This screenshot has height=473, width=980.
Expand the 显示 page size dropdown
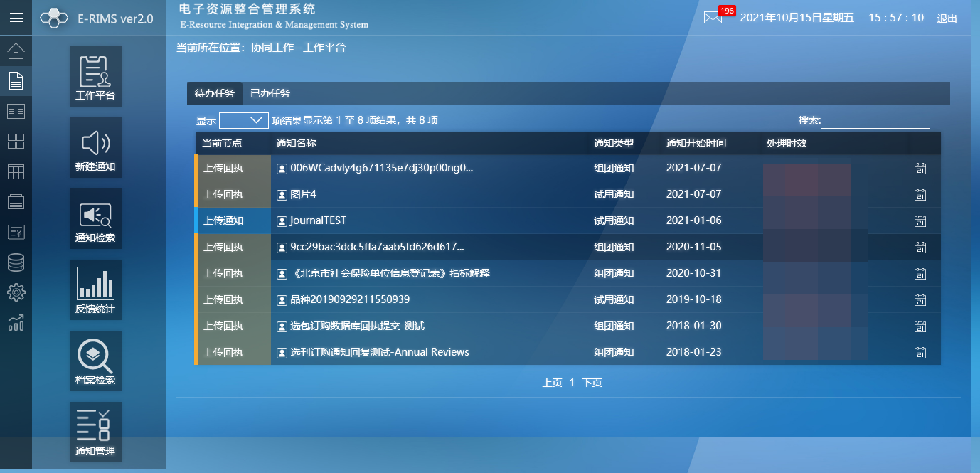[243, 121]
